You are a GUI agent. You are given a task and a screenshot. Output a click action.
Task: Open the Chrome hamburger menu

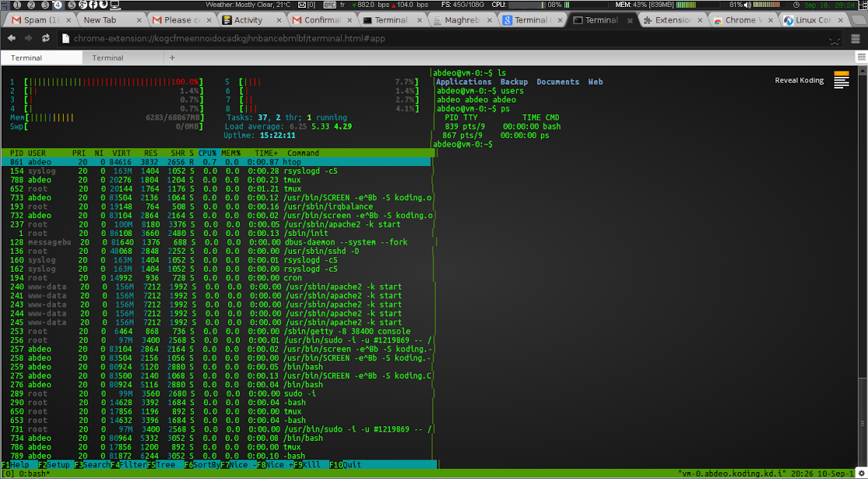point(856,39)
